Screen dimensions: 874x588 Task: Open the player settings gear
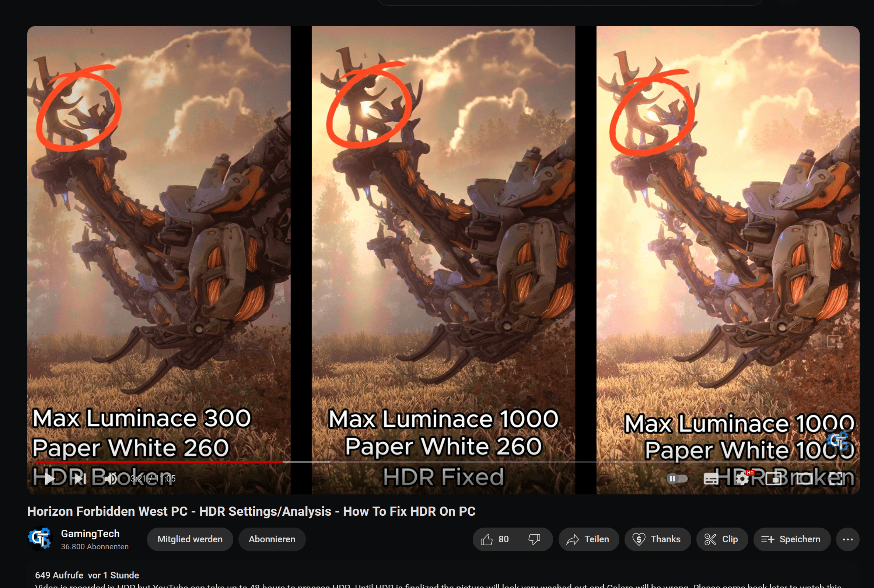click(x=742, y=479)
